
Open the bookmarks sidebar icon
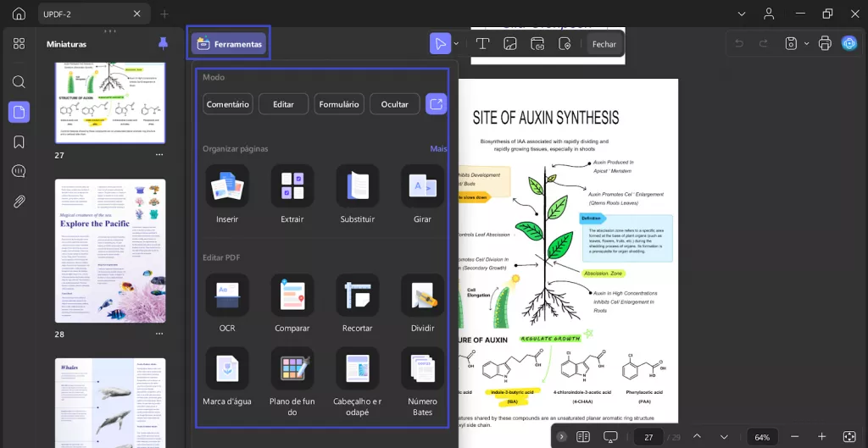(19, 142)
